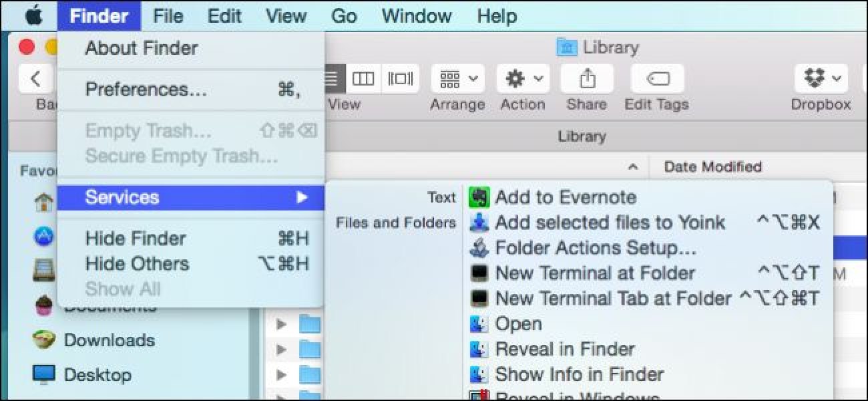Open Preferences… from Finder menu

click(x=191, y=90)
